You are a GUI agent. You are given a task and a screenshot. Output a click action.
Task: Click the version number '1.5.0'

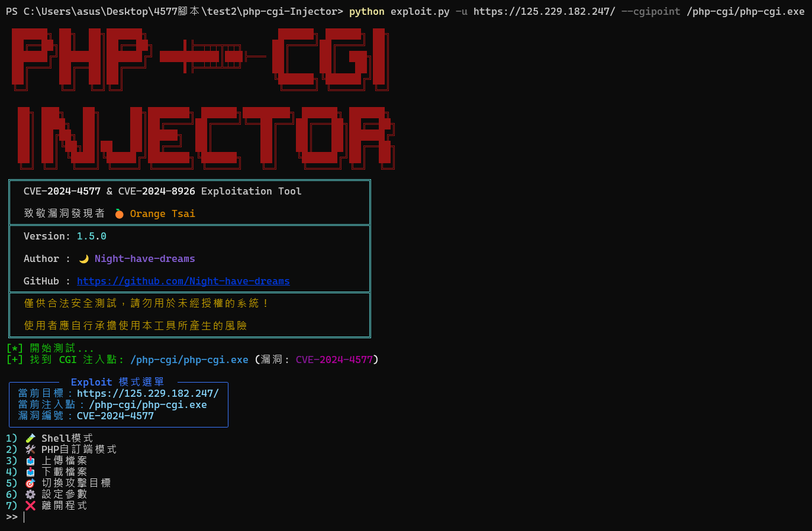coord(92,236)
